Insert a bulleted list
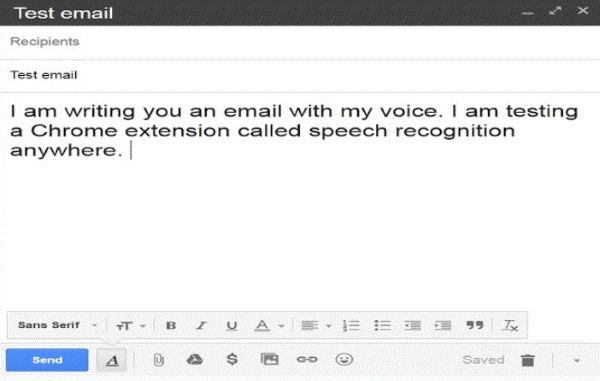This screenshot has height=381, width=600. point(382,326)
